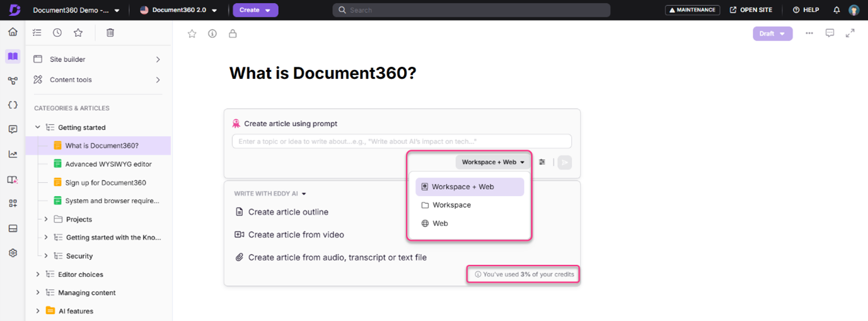
Task: Collapse the Getting started category
Action: pyautogui.click(x=38, y=127)
